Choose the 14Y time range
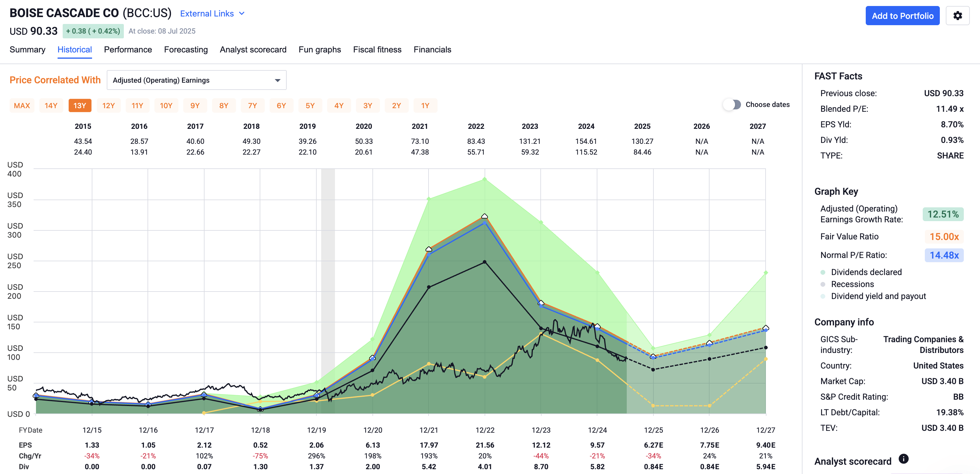 pos(51,105)
